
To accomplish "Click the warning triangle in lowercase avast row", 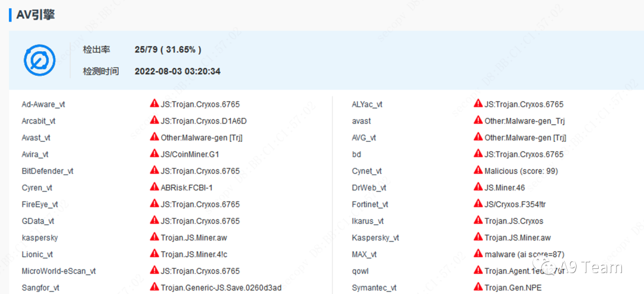I will point(478,120).
